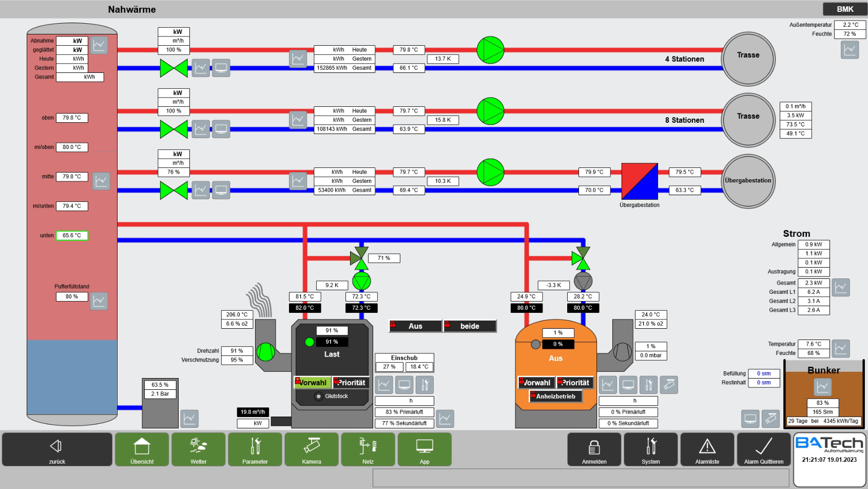Screen dimensions: 868x489
Task: Select the Glutstock indicator on left boiler
Action: (319, 396)
